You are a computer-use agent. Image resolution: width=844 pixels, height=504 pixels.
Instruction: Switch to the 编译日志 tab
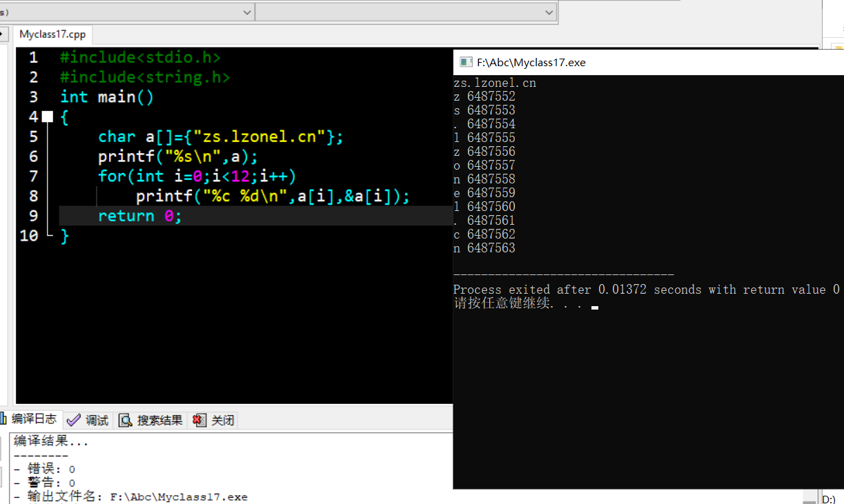(30, 419)
